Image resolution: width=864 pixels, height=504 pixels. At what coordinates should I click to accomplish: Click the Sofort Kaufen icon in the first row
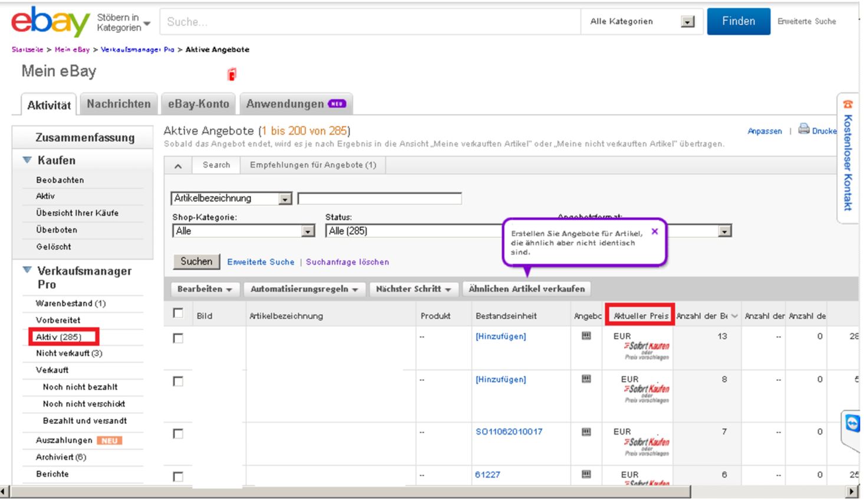pyautogui.click(x=648, y=346)
